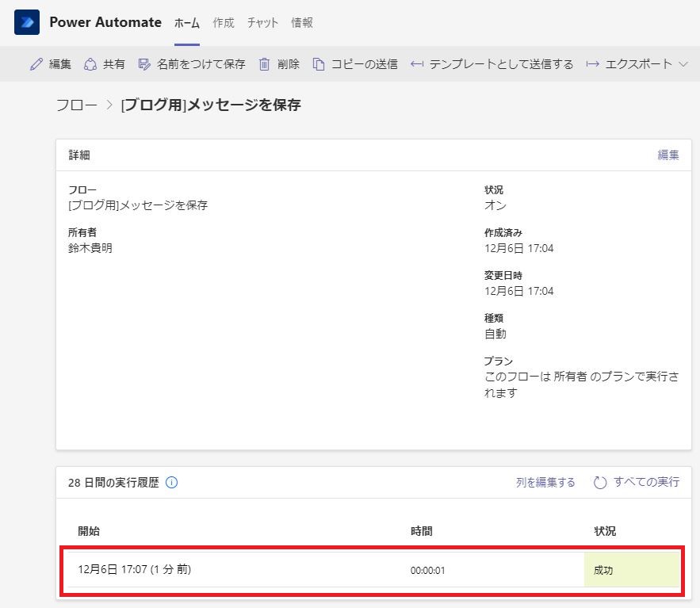
Task: Click the flow name under フロー label in 詳細
Action: 138,205
